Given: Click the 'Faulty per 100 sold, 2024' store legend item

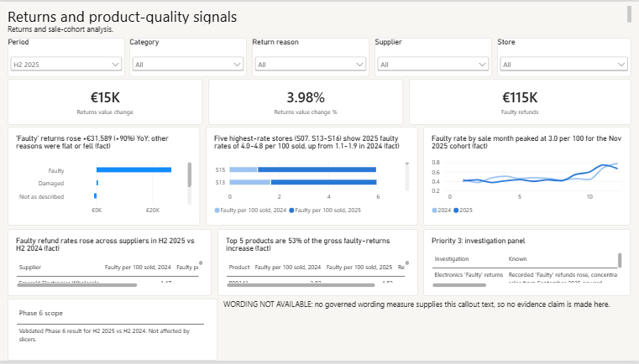Looking at the screenshot, I should [250, 211].
